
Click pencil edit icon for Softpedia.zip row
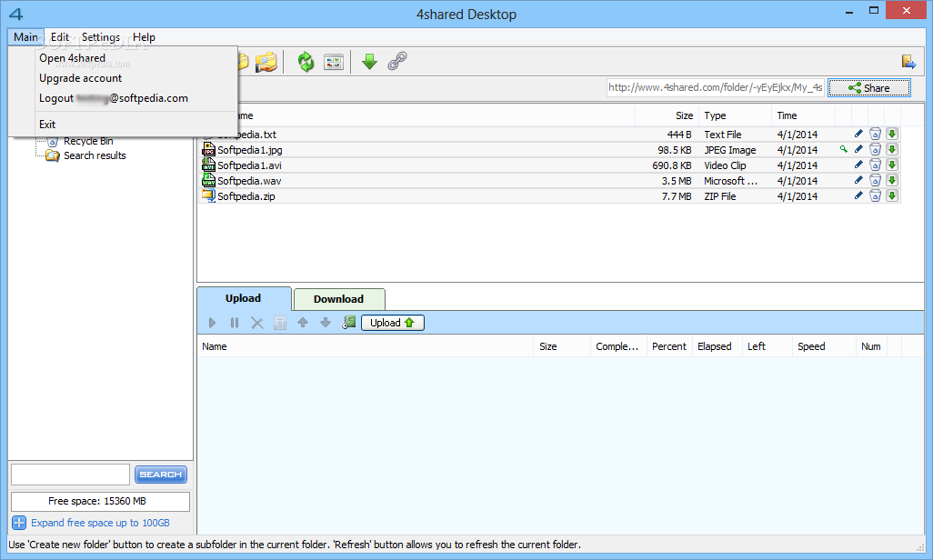tap(858, 195)
